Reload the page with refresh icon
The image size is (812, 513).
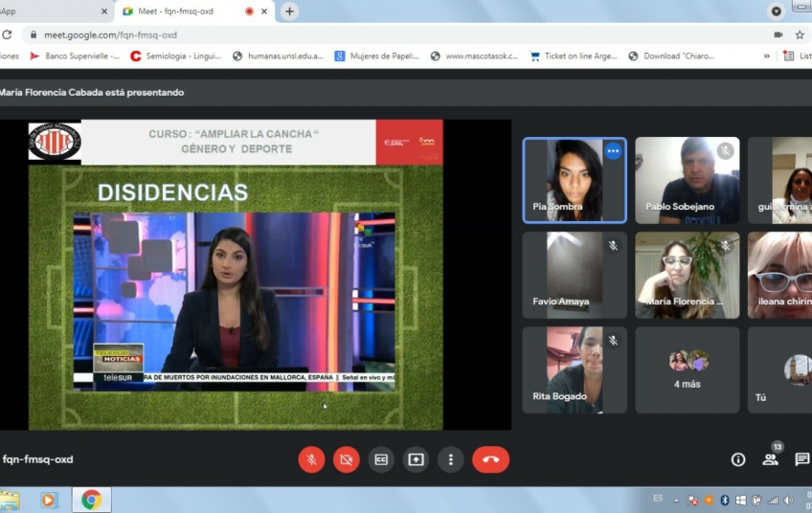(7, 34)
